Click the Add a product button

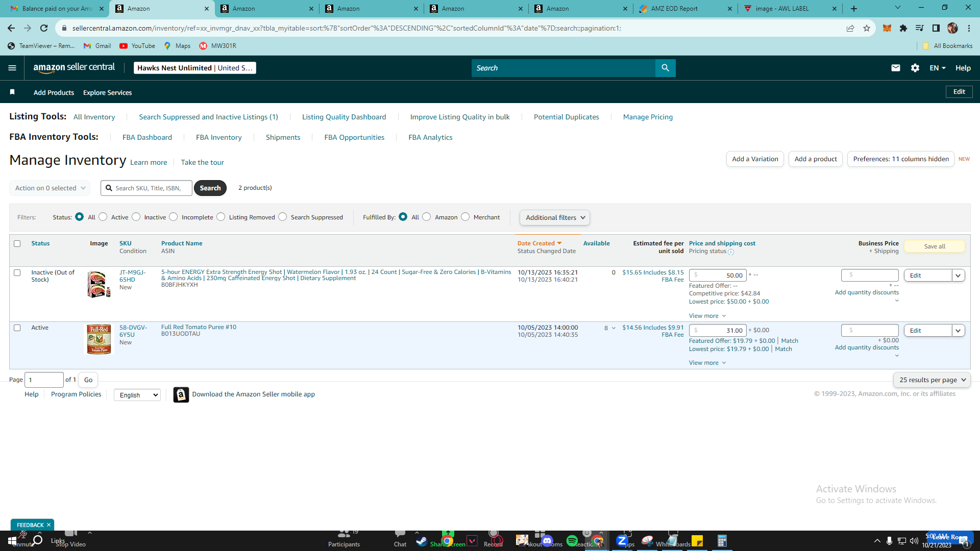[x=816, y=159]
